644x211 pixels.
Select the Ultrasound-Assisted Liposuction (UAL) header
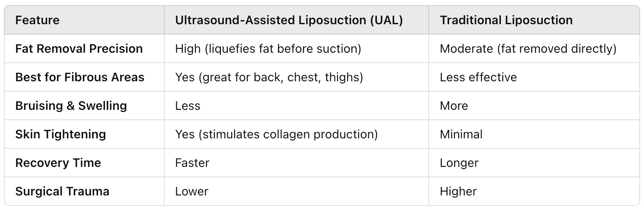pyautogui.click(x=289, y=20)
